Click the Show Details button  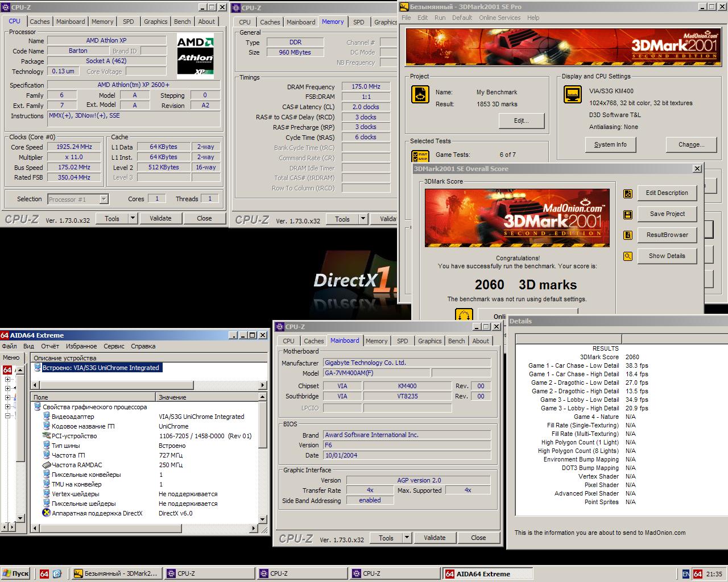[667, 256]
